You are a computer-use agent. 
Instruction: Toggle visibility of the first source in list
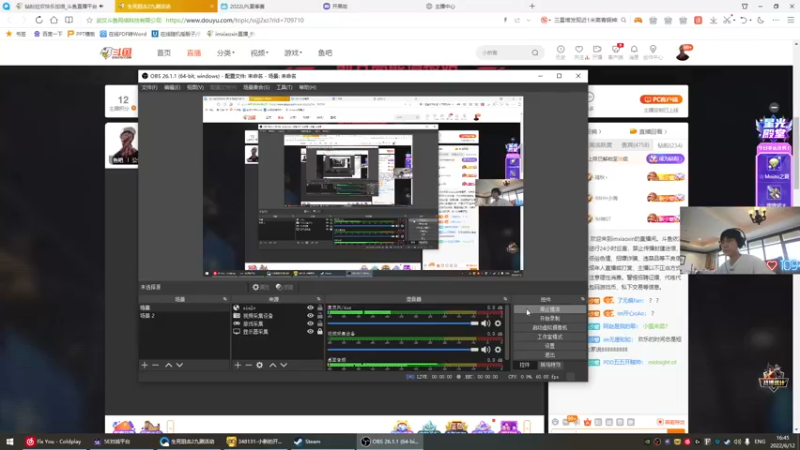tap(310, 308)
